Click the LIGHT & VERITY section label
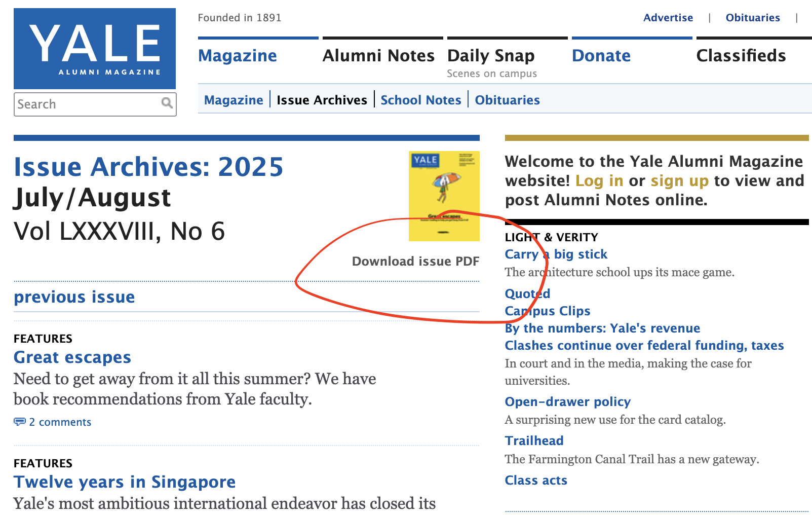Viewport: 812px width, 515px height. [551, 237]
